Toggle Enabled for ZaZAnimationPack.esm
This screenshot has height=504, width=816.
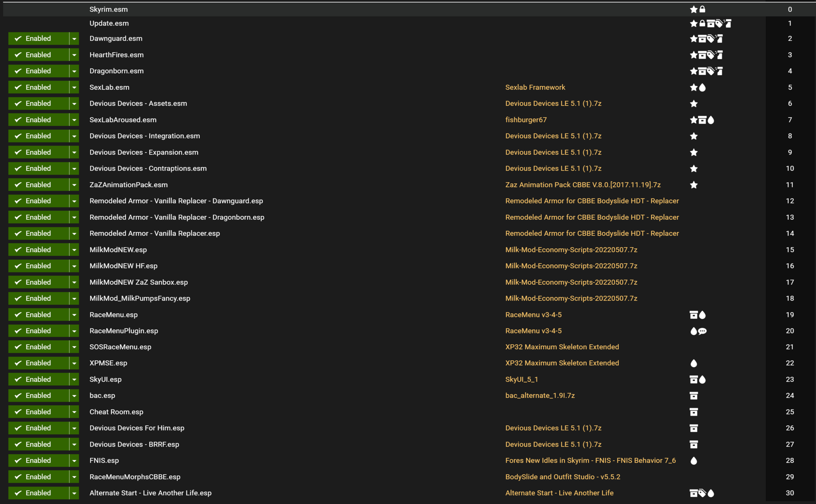[x=39, y=185]
